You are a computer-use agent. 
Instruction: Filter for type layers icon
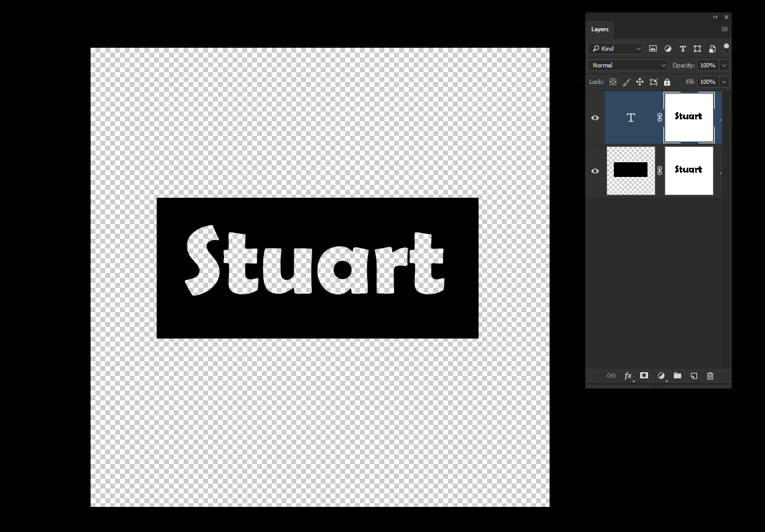point(682,49)
